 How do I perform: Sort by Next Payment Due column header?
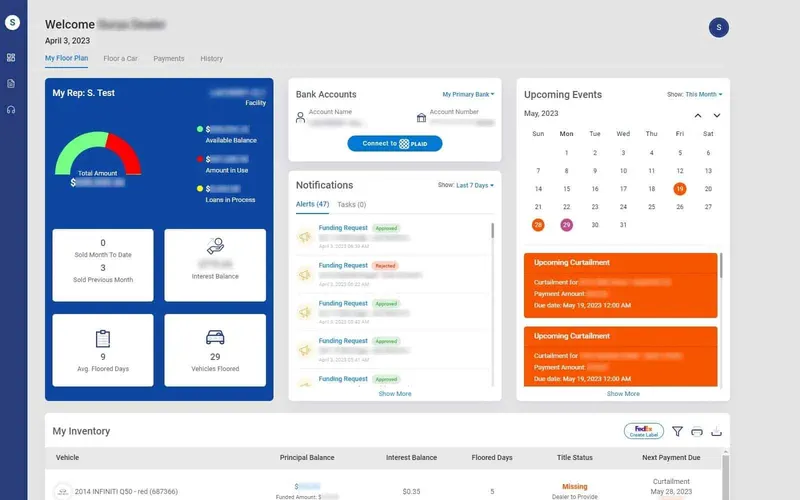click(671, 458)
